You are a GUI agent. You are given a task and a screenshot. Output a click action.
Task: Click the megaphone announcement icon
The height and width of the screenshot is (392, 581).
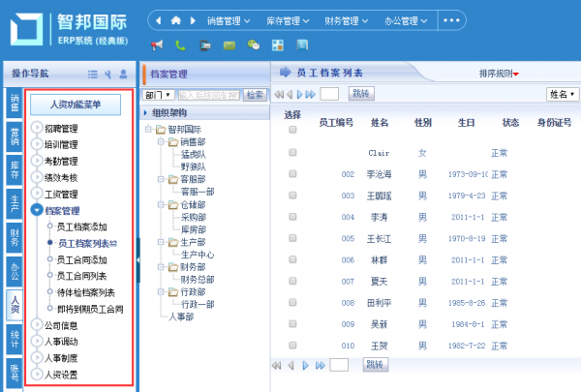157,45
